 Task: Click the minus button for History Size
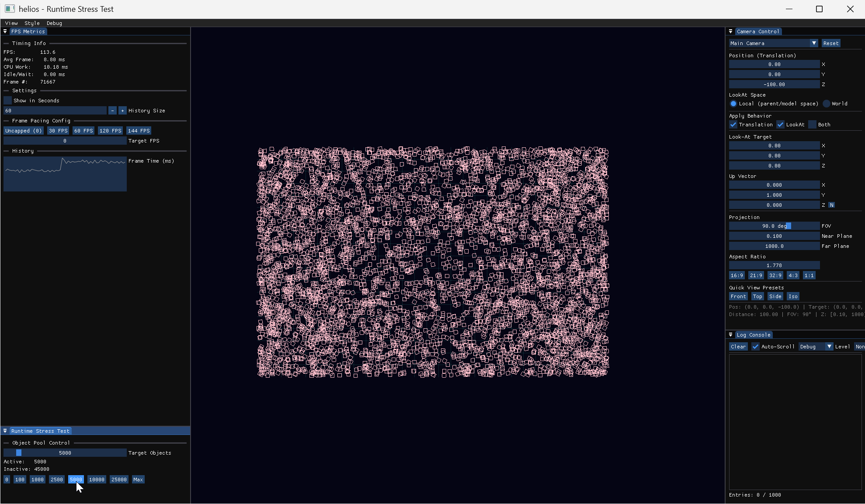tap(112, 111)
